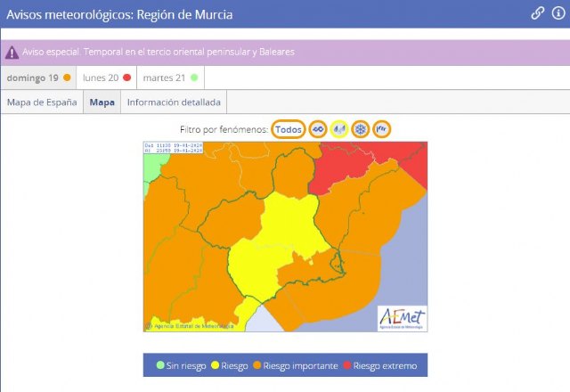
Task: Click the warning triangle icon in purple banner
Action: click(x=12, y=53)
